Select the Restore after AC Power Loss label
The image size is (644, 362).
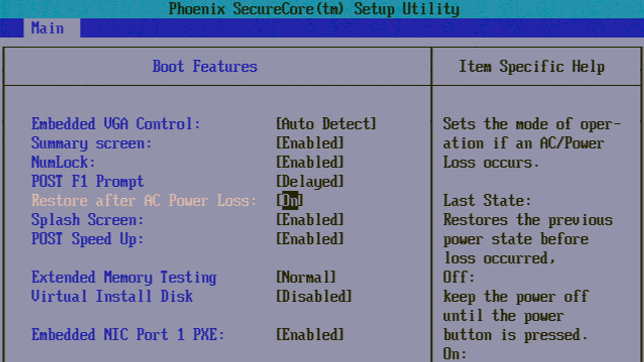point(144,200)
